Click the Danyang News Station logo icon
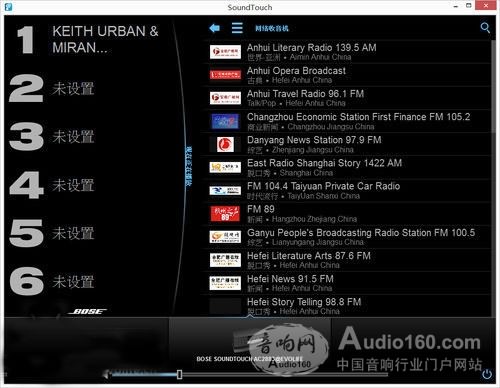The width and height of the screenshot is (500, 388). coord(225,144)
